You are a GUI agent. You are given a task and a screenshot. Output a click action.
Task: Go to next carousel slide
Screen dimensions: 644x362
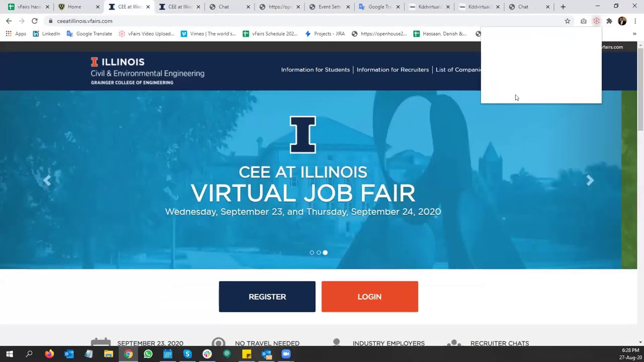(x=590, y=180)
